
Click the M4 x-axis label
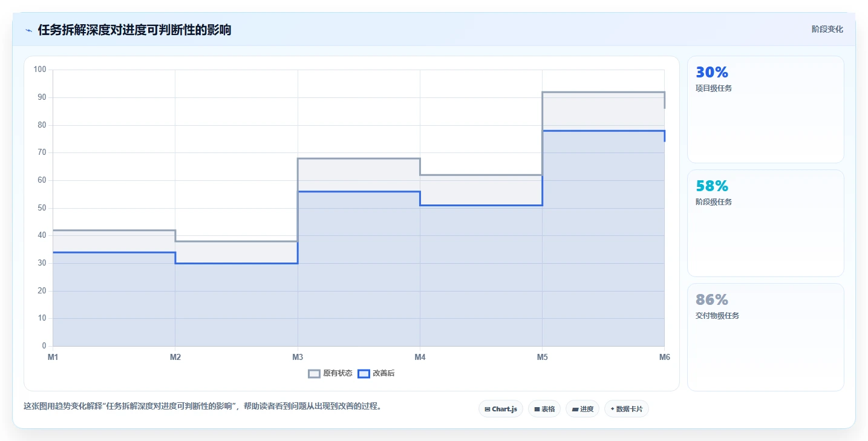click(420, 357)
